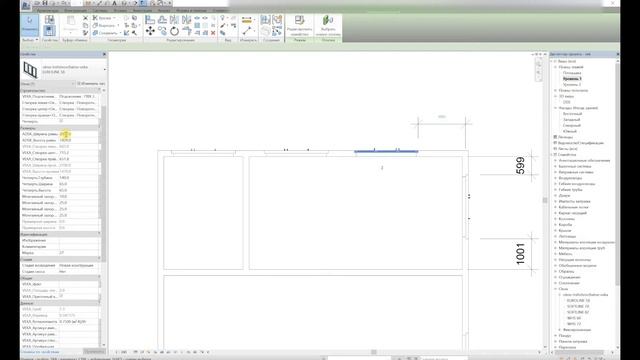
Task: Select the Measure Between Two References icon
Action: point(247,31)
